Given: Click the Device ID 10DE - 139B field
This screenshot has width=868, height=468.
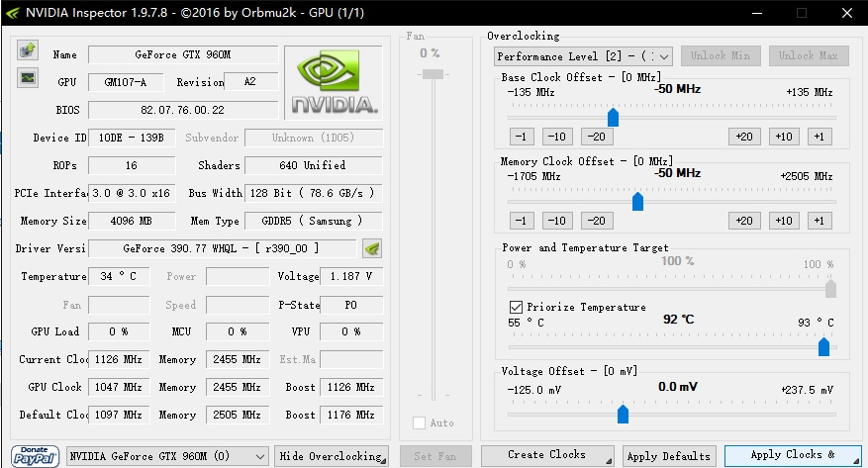Looking at the screenshot, I should pos(132,138).
